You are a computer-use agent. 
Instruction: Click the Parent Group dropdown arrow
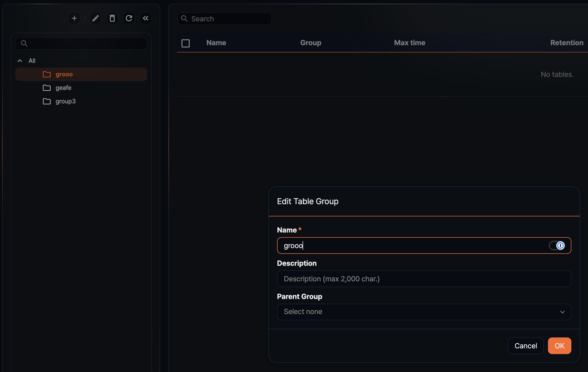click(562, 312)
